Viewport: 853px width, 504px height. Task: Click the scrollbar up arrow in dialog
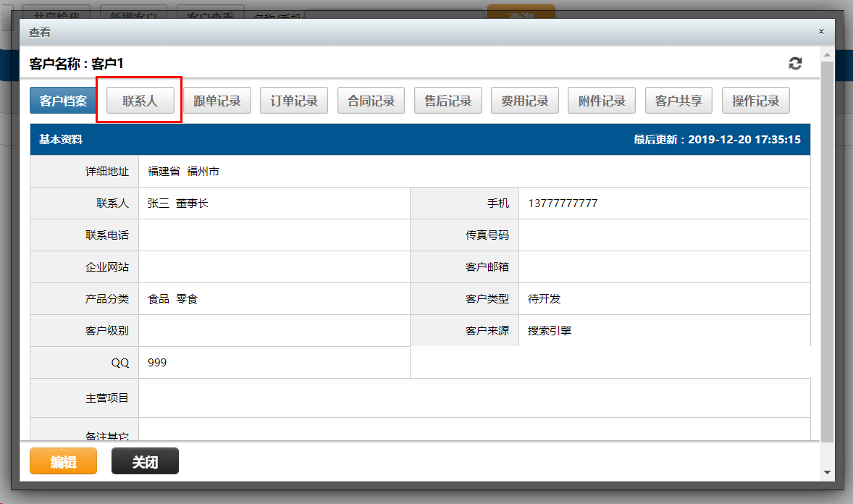(827, 55)
